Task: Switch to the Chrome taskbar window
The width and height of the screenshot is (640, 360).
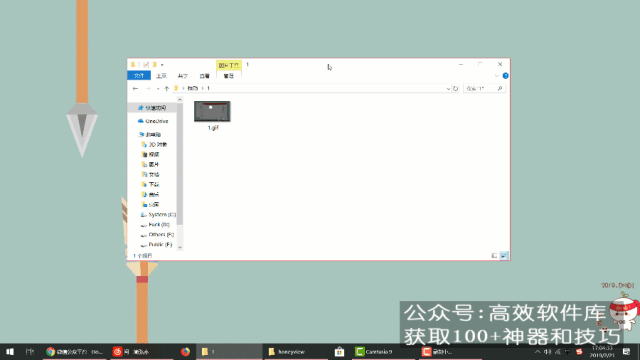Action: pos(74,351)
